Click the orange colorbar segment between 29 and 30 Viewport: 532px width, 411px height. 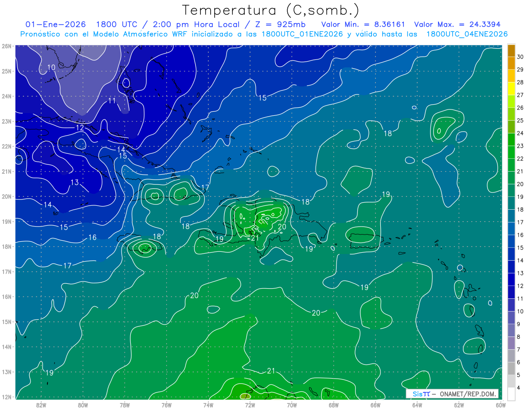pos(511,63)
